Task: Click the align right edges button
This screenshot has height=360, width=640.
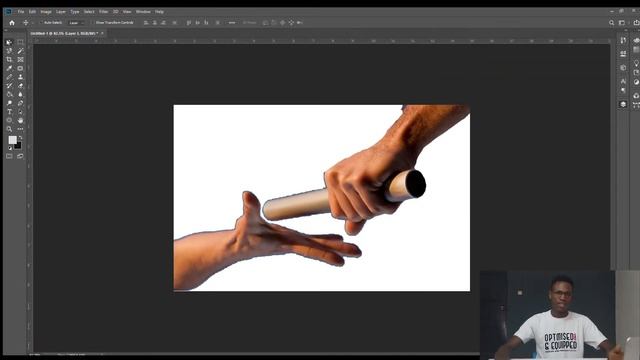Action: click(163, 23)
